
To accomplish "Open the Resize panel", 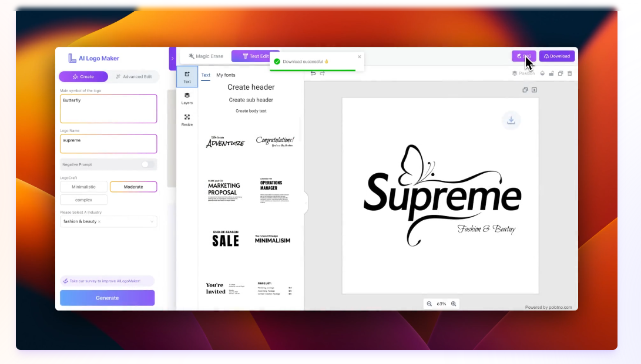I will pyautogui.click(x=187, y=120).
